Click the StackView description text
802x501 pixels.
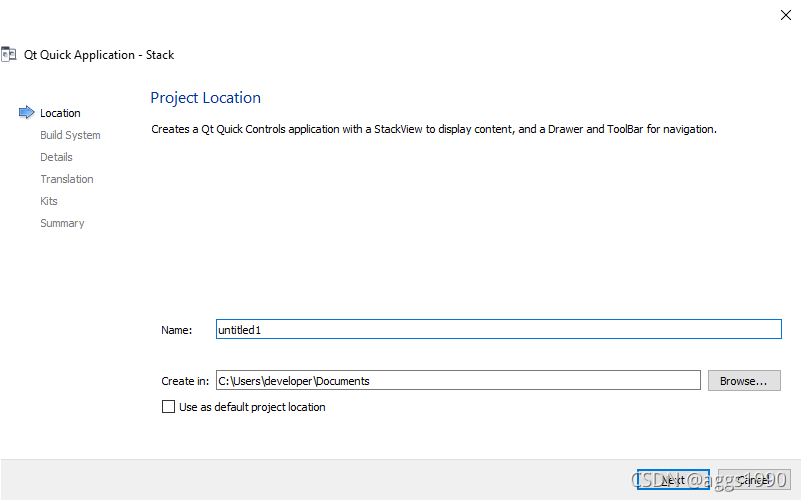click(434, 129)
